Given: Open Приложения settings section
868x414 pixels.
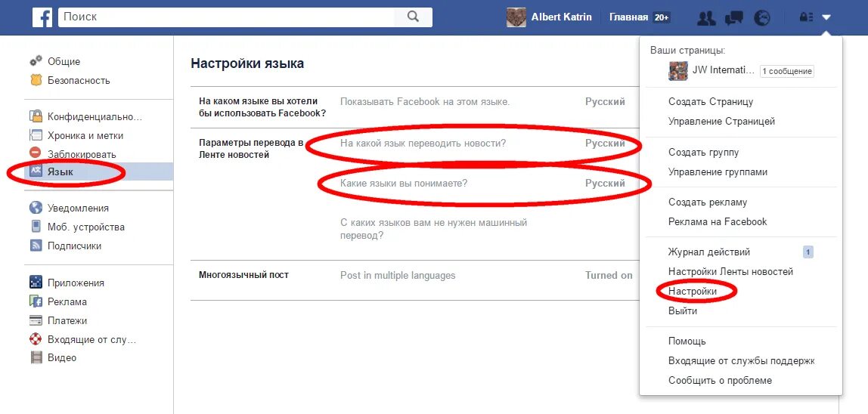Looking at the screenshot, I should (76, 283).
